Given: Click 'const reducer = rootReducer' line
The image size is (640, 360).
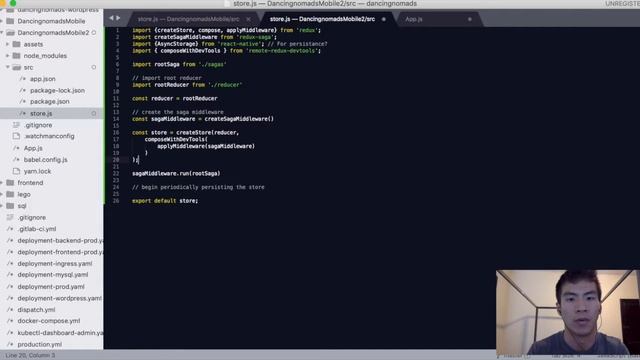Looking at the screenshot, I should coord(175,98).
